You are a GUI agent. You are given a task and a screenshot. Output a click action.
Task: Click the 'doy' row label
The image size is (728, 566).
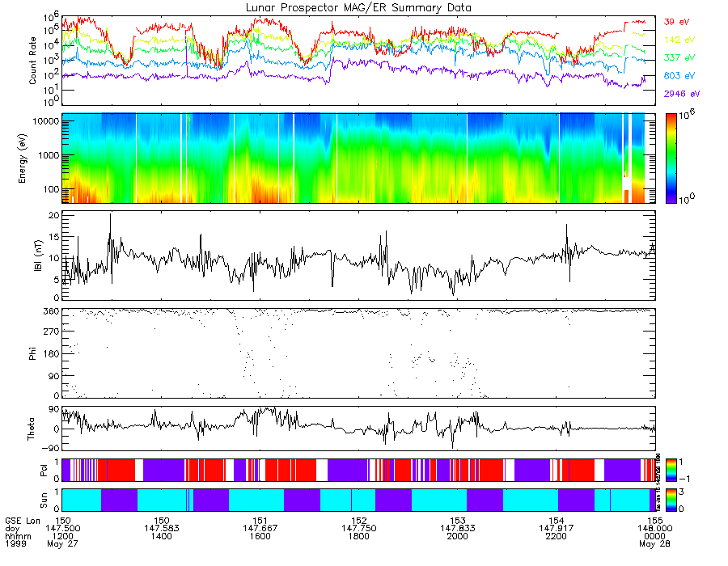point(12,529)
